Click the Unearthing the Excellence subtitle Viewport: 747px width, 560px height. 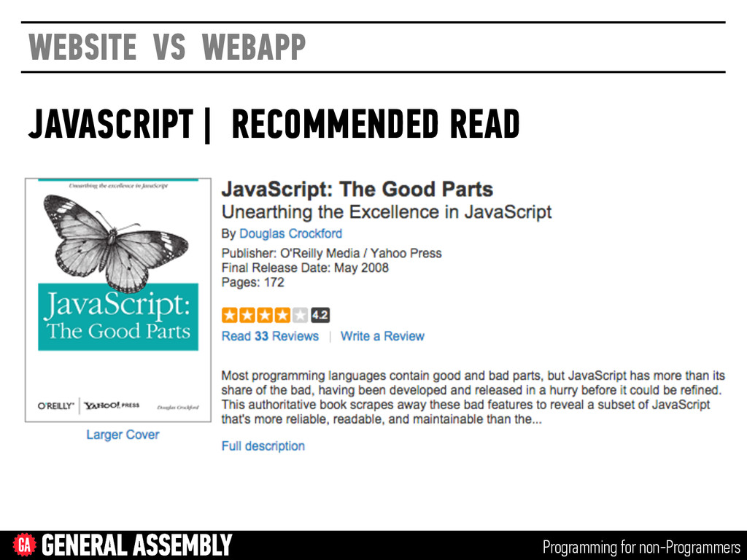[x=387, y=212]
